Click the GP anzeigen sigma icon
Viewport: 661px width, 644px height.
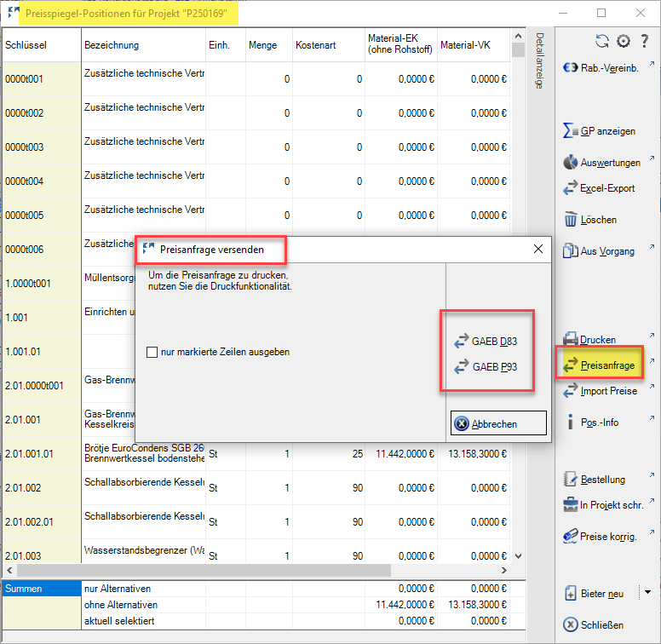pos(571,131)
